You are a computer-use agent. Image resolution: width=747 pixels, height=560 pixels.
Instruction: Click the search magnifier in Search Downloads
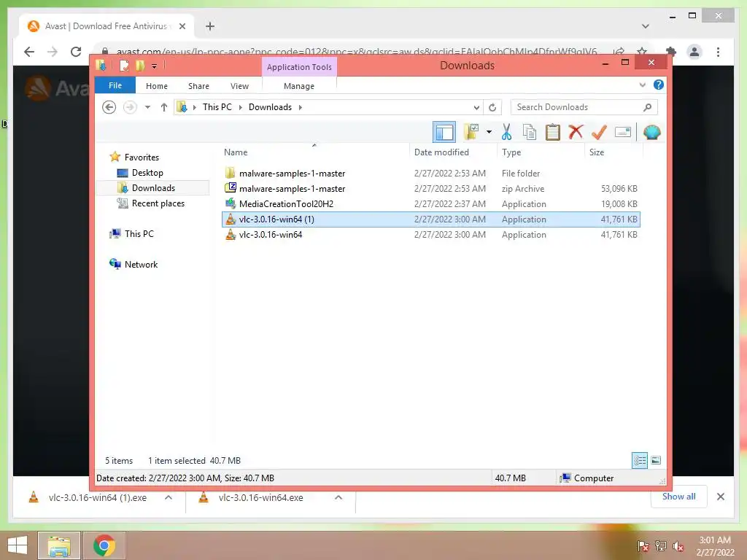pyautogui.click(x=647, y=107)
